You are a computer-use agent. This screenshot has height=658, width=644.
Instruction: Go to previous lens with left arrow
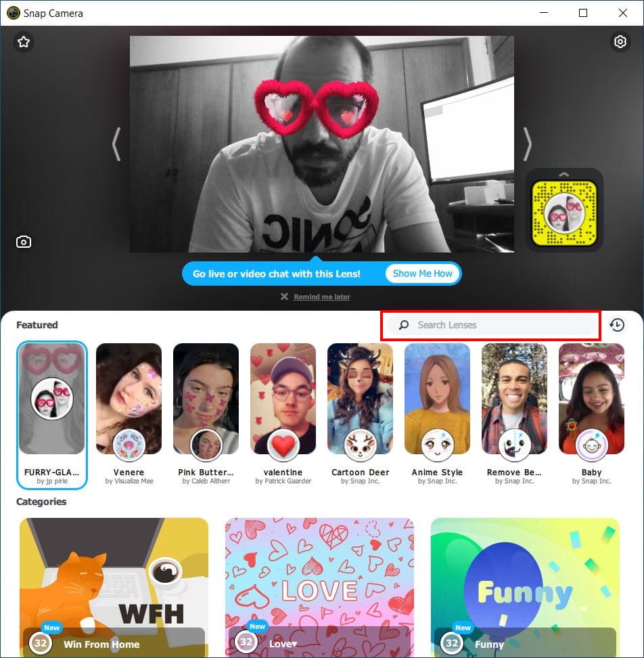tap(116, 144)
